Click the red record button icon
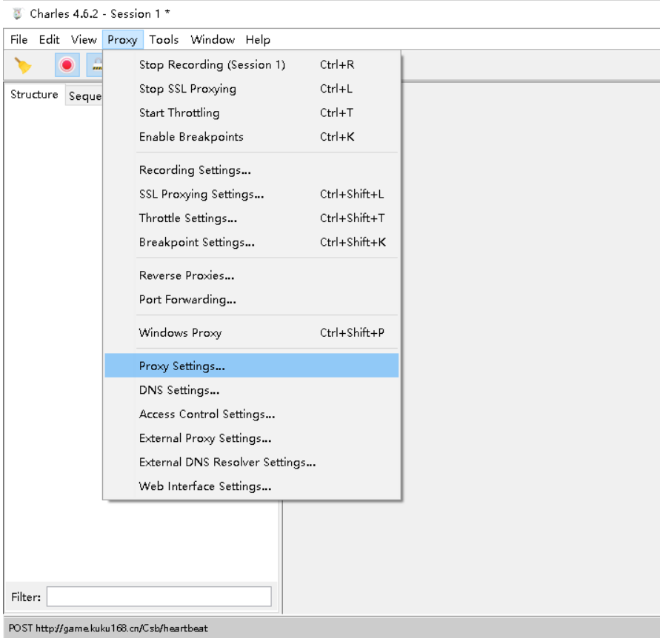The height and width of the screenshot is (644, 660). tap(67, 65)
